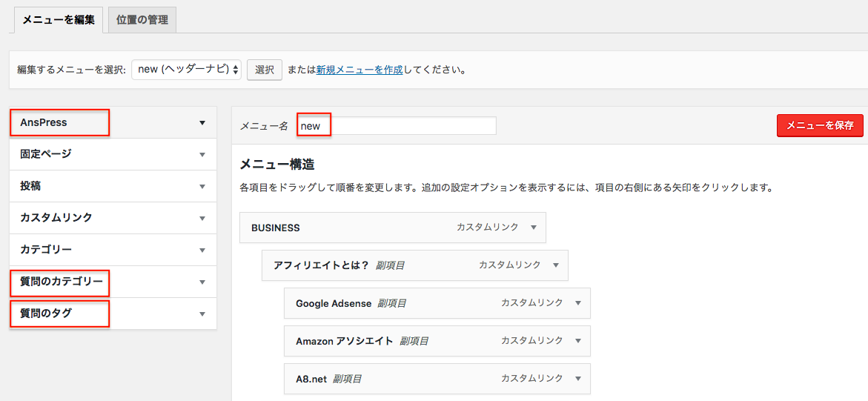Follow the 新規メニューを作成 link
This screenshot has width=868, height=401.
pyautogui.click(x=360, y=70)
